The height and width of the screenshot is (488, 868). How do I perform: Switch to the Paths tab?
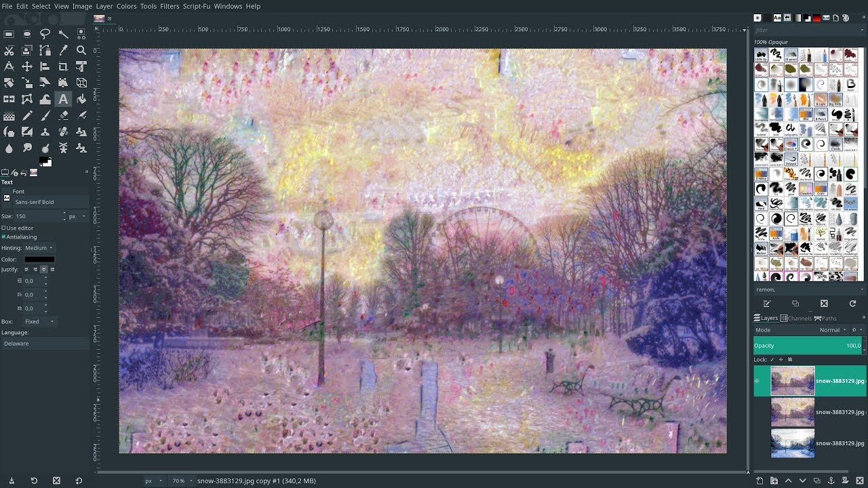point(826,319)
